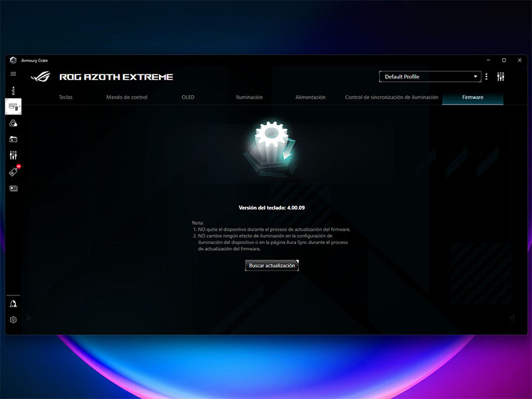
Task: Open the Settings gear in sidebar
Action: pos(13,320)
